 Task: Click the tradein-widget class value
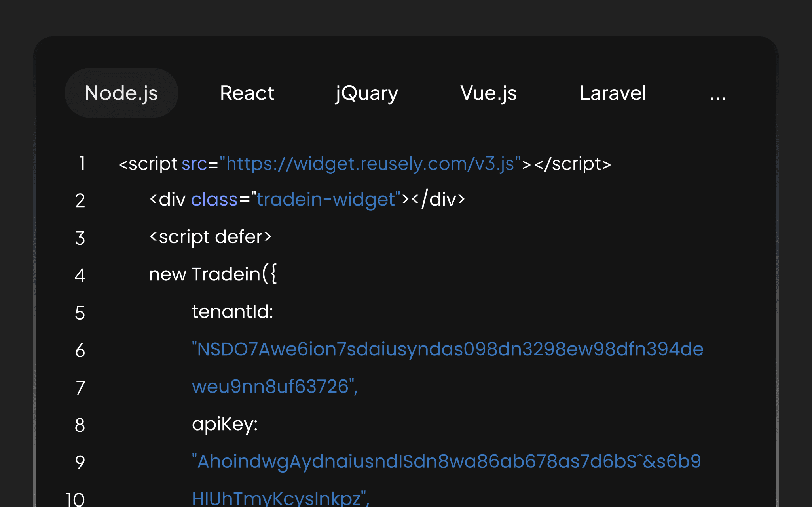(326, 199)
